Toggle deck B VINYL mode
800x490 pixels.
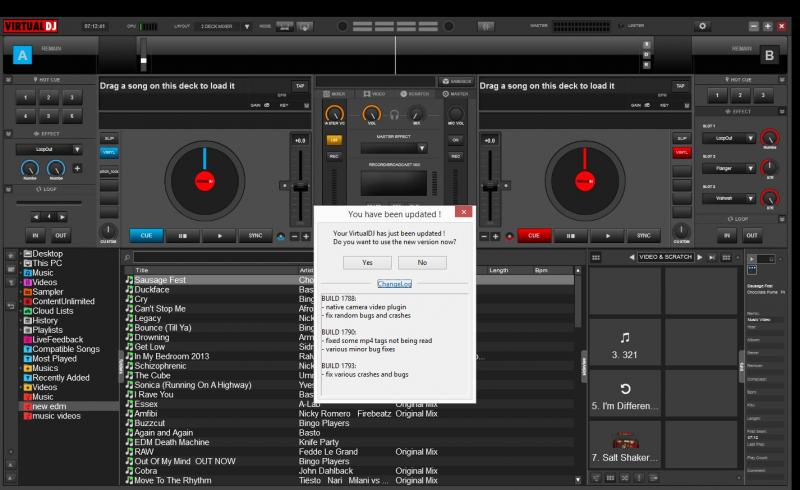point(682,152)
